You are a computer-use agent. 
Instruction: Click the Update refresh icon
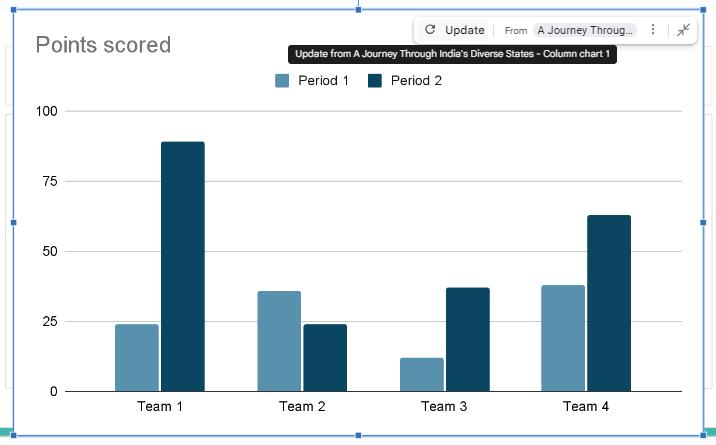coord(430,30)
